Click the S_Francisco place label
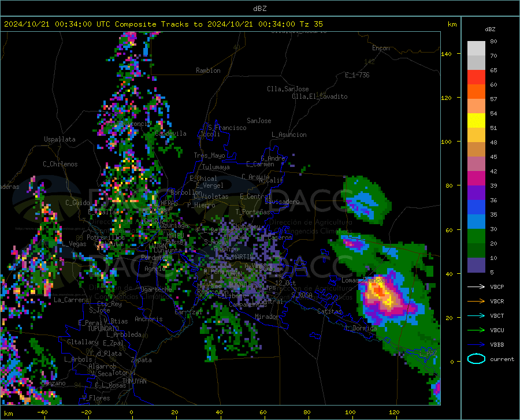The image size is (520, 420). [x=227, y=128]
